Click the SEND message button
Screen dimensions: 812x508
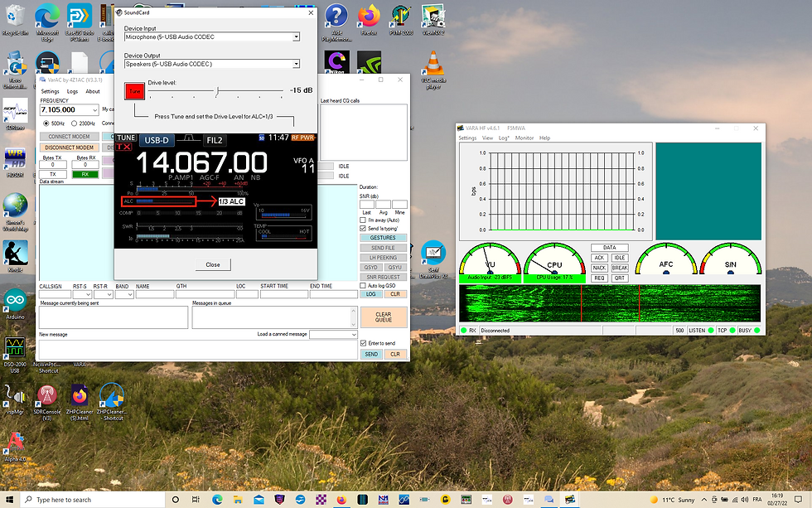371,354
